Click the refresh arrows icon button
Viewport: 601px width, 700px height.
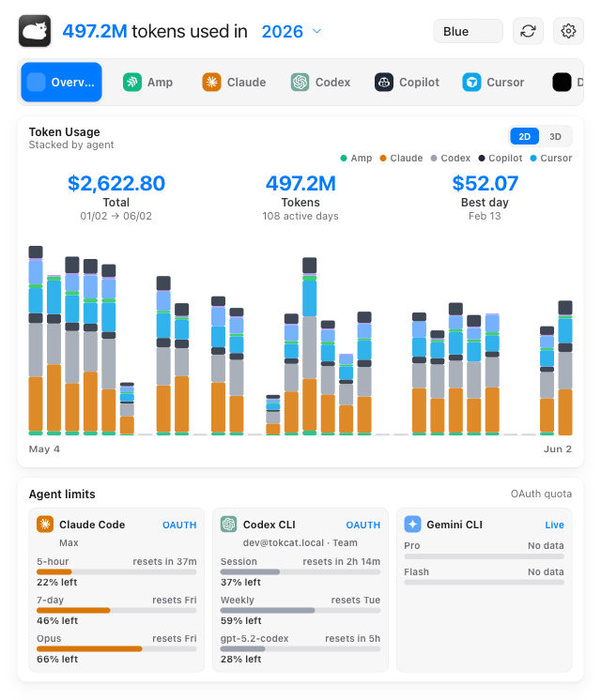[x=528, y=31]
